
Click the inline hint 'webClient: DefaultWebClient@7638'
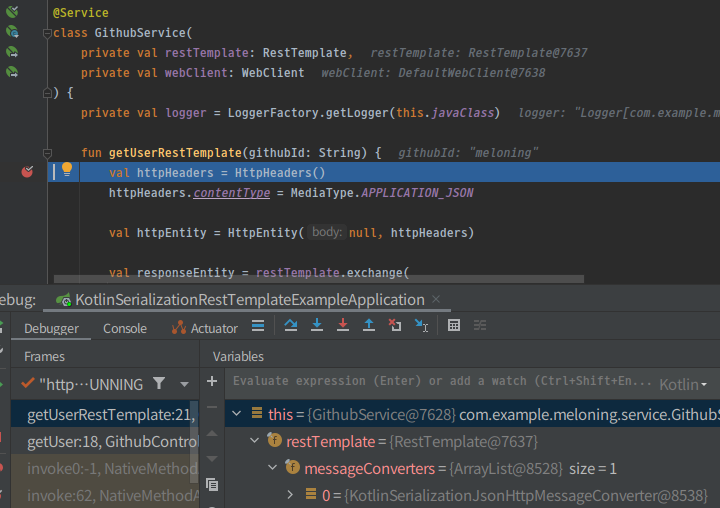(x=433, y=73)
